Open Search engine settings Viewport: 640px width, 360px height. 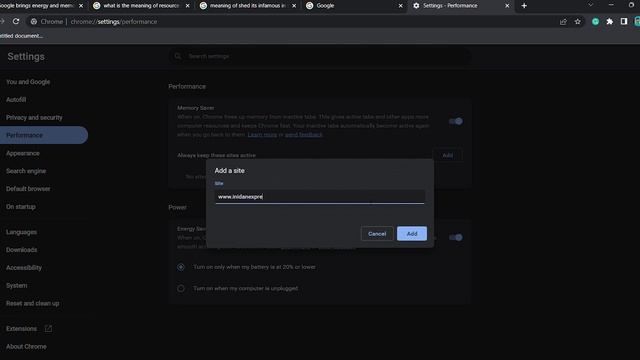point(26,171)
